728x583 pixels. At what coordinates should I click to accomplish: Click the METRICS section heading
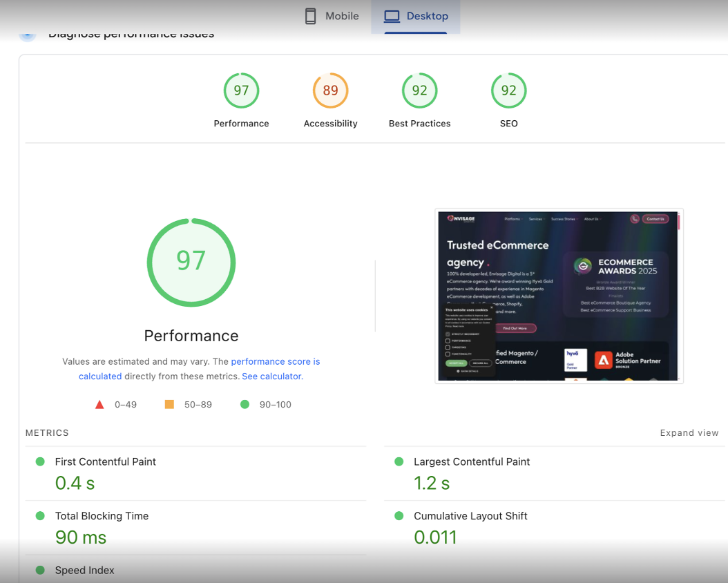point(47,432)
